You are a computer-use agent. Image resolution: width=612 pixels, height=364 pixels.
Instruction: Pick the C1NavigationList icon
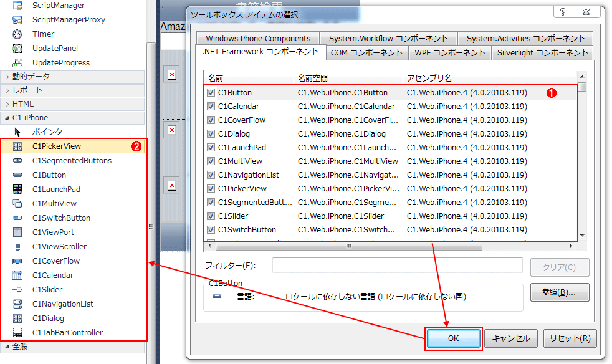click(17, 304)
